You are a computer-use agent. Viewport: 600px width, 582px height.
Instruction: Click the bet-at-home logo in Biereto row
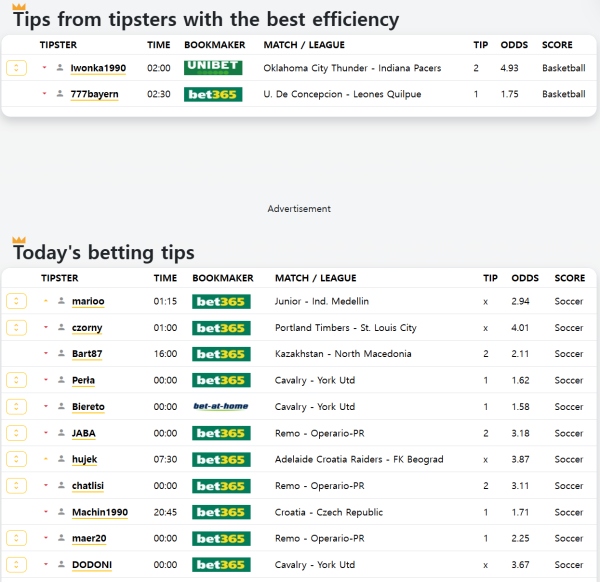(x=221, y=407)
